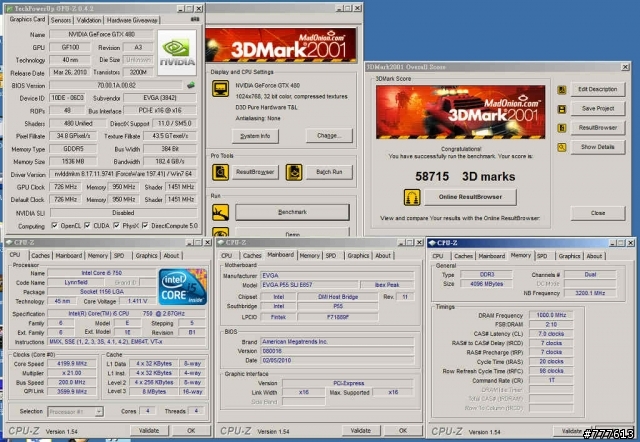The width and height of the screenshot is (640, 442).
Task: Click the ResultBrowser button in the score window
Action: point(598,128)
